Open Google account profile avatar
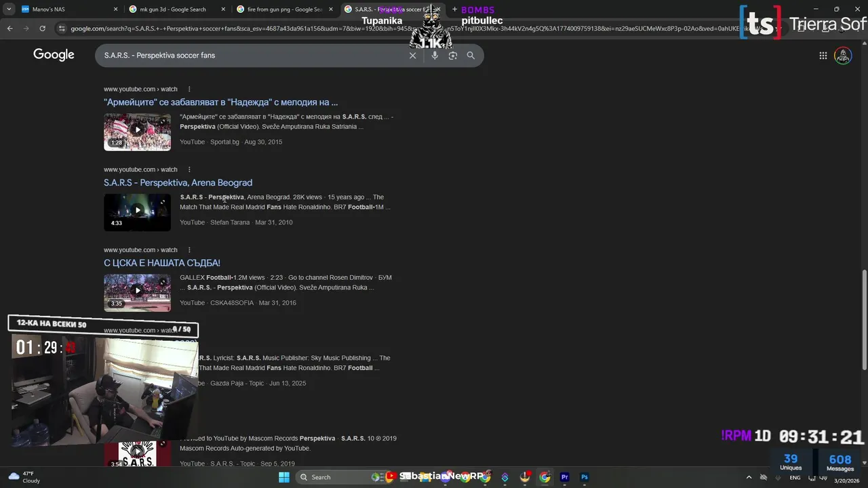The height and width of the screenshot is (488, 868). pyautogui.click(x=843, y=56)
